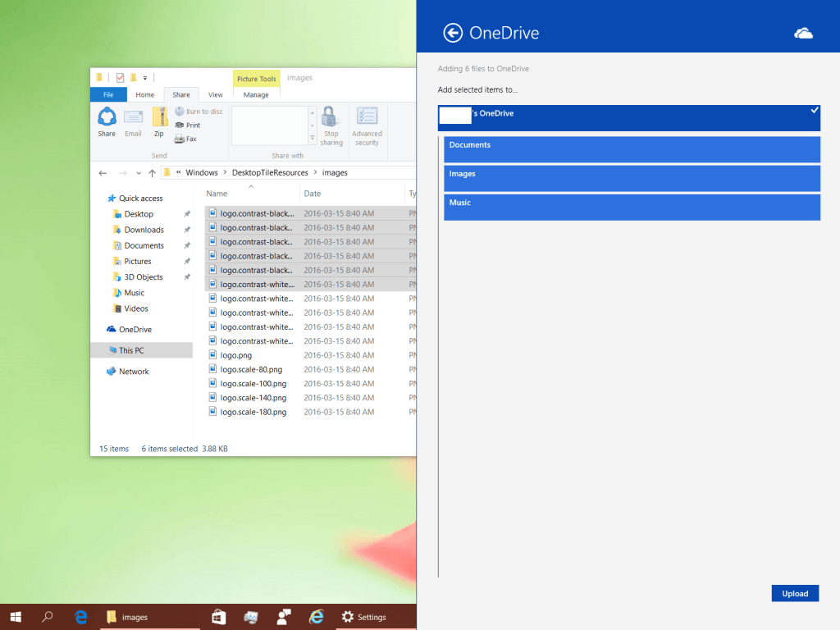The height and width of the screenshot is (630, 840).
Task: Click the breadcrumb overflow chevron
Action: (178, 172)
